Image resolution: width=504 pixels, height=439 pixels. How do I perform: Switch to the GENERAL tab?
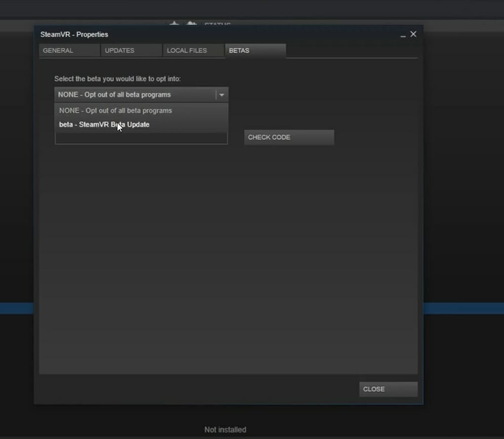(69, 51)
